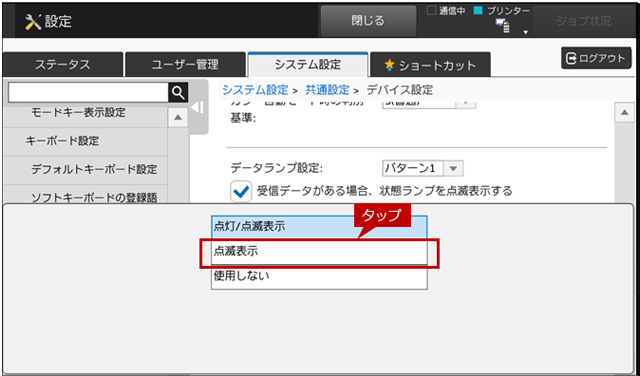Toggle the 受信データがある場合 checkbox
Image resolution: width=640 pixels, height=376 pixels.
241,191
